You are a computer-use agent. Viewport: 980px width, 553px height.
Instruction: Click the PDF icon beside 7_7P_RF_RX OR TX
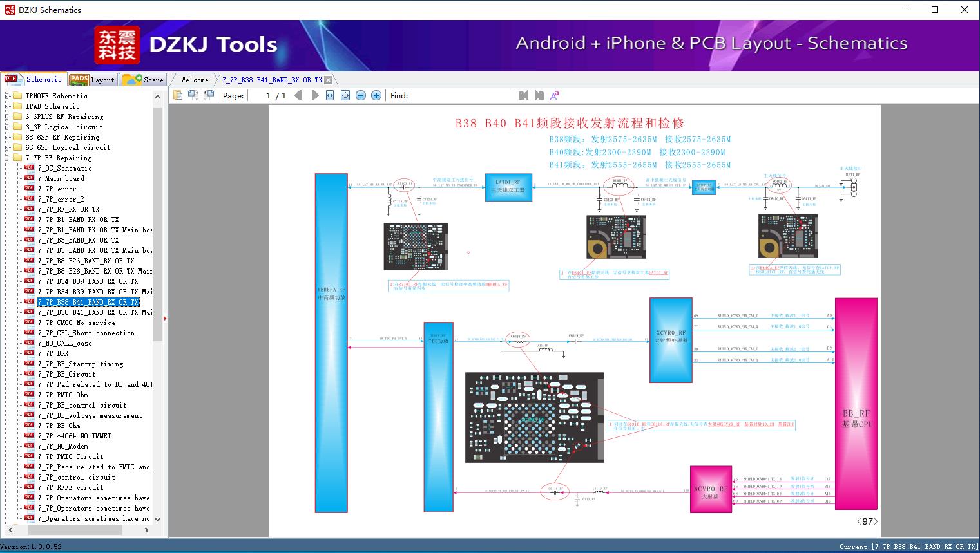pyautogui.click(x=29, y=209)
